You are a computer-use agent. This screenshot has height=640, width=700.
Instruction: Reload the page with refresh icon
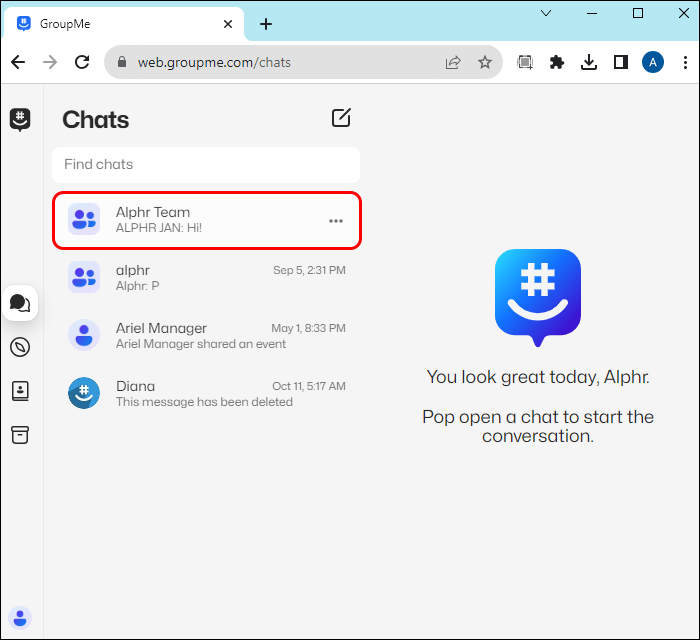[x=82, y=62]
